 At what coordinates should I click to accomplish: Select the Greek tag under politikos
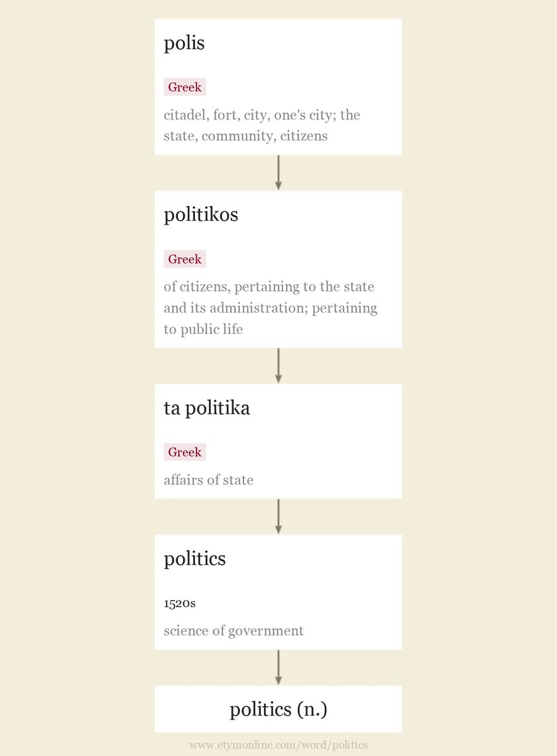click(x=185, y=259)
